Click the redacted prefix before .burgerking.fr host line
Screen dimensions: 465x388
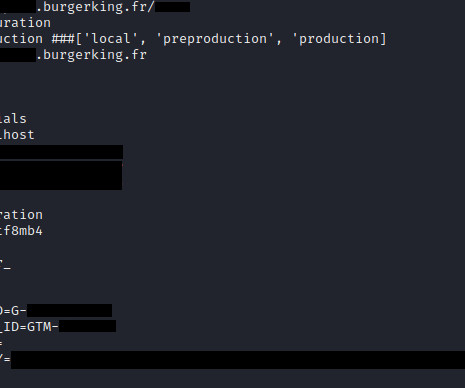[x=18, y=55]
